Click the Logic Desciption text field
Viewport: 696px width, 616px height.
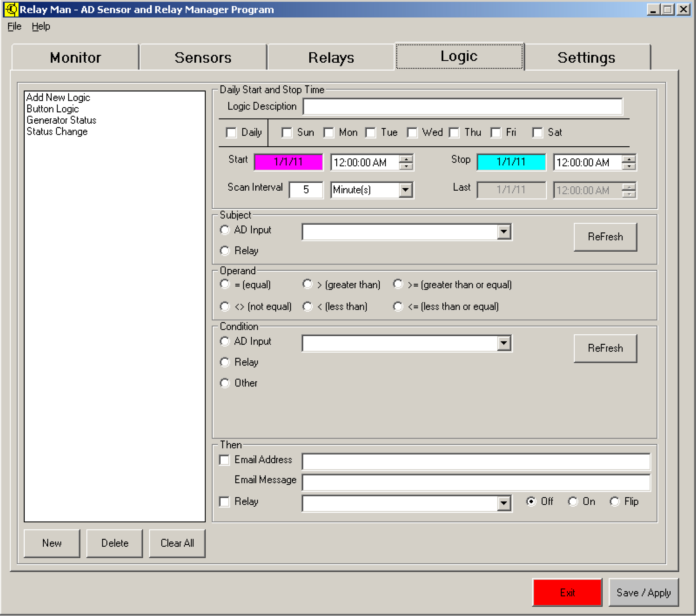point(462,106)
